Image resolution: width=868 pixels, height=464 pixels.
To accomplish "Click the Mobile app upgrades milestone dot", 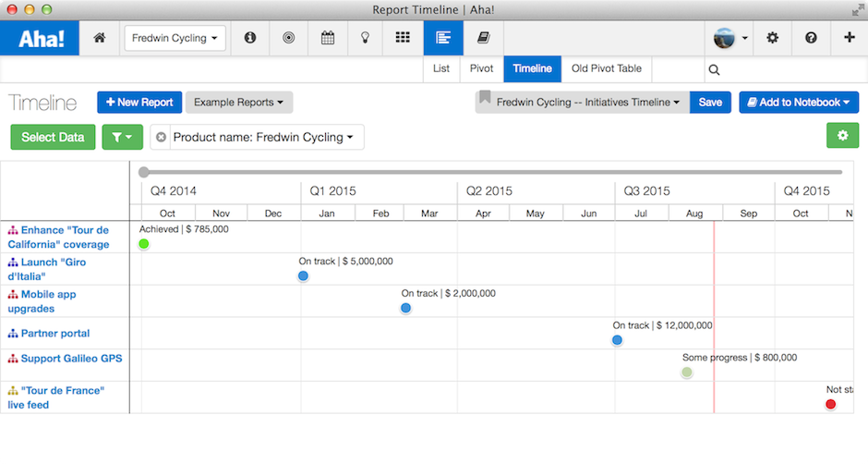I will pos(405,308).
